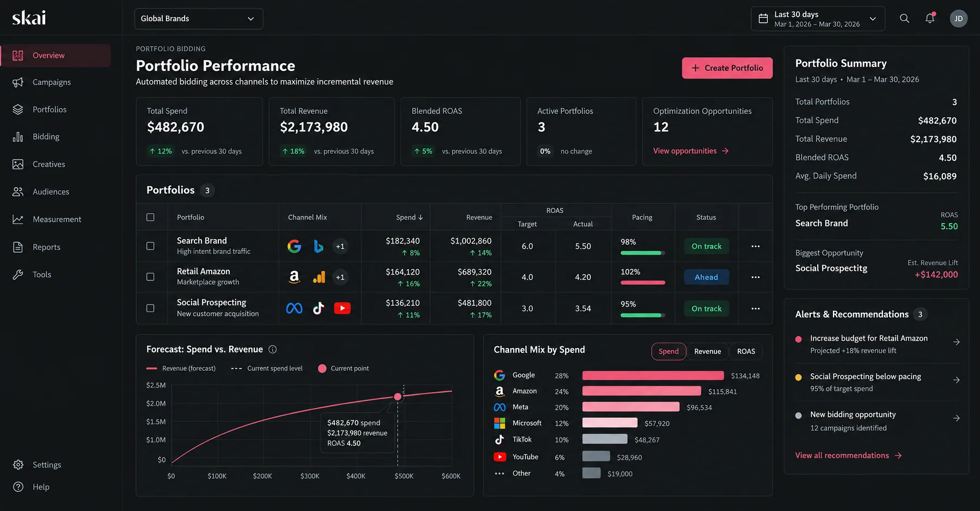Image resolution: width=980 pixels, height=511 pixels.
Task: Switch Channel Mix to ROAS tab
Action: pyautogui.click(x=746, y=351)
